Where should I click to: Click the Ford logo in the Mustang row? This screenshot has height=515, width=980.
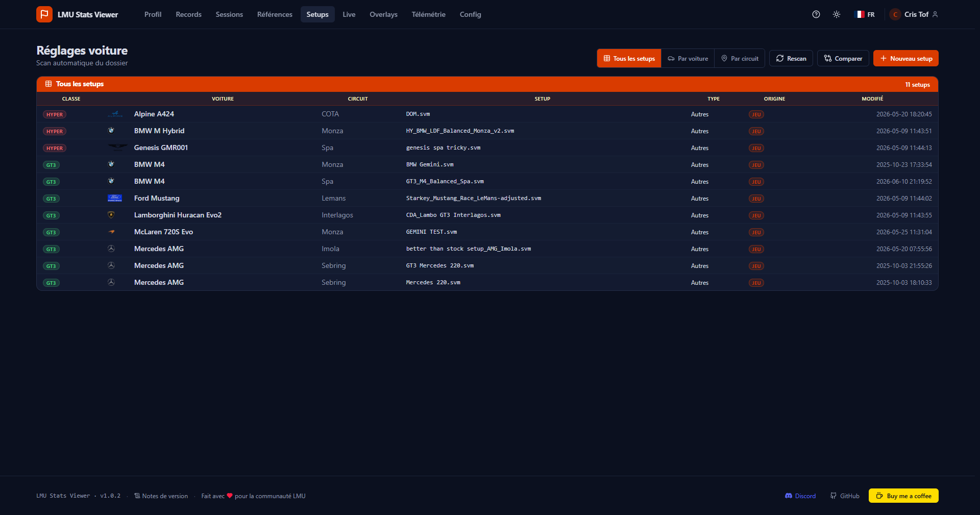[x=115, y=198]
